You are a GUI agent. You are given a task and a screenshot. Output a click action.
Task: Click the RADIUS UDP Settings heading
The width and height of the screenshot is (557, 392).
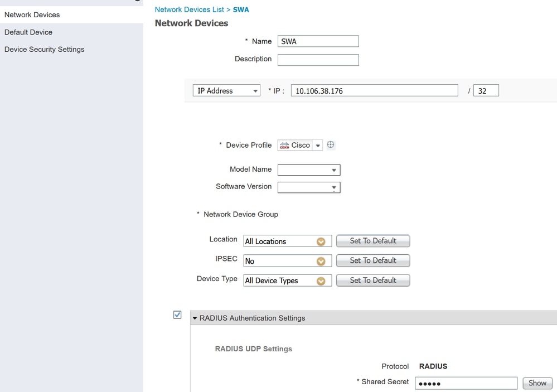click(x=254, y=349)
